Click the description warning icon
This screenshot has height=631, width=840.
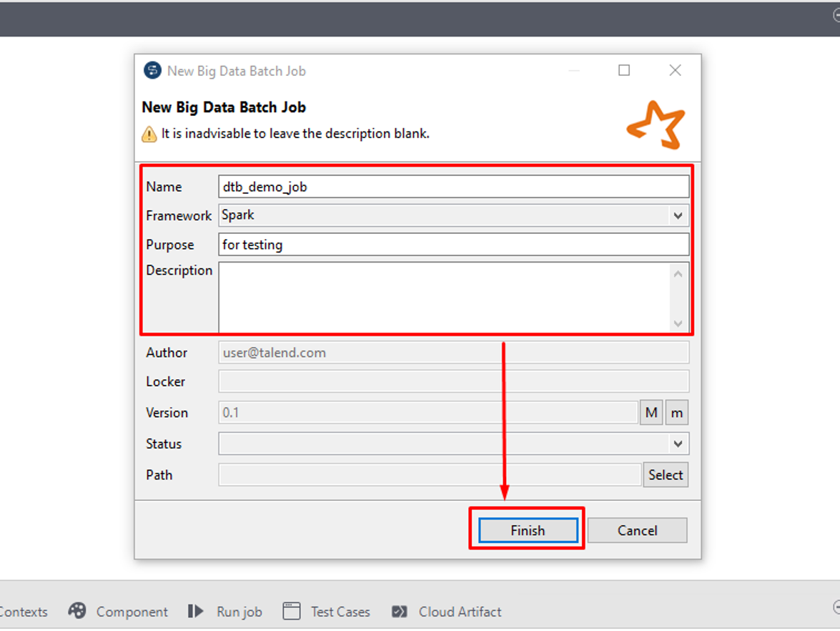click(x=149, y=134)
